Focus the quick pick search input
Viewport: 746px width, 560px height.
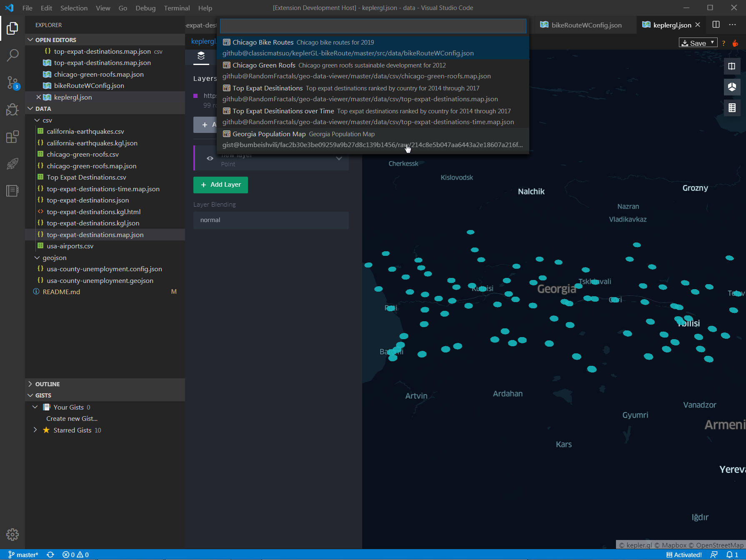pyautogui.click(x=373, y=26)
